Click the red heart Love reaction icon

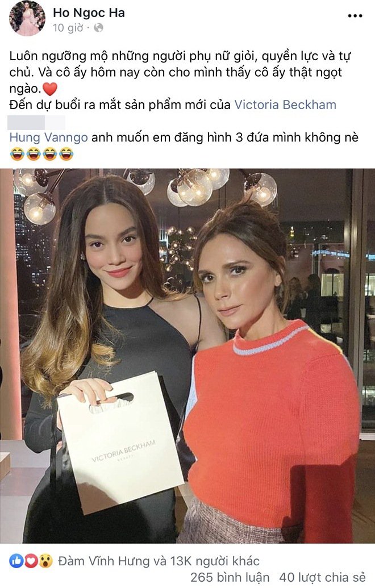(x=31, y=561)
